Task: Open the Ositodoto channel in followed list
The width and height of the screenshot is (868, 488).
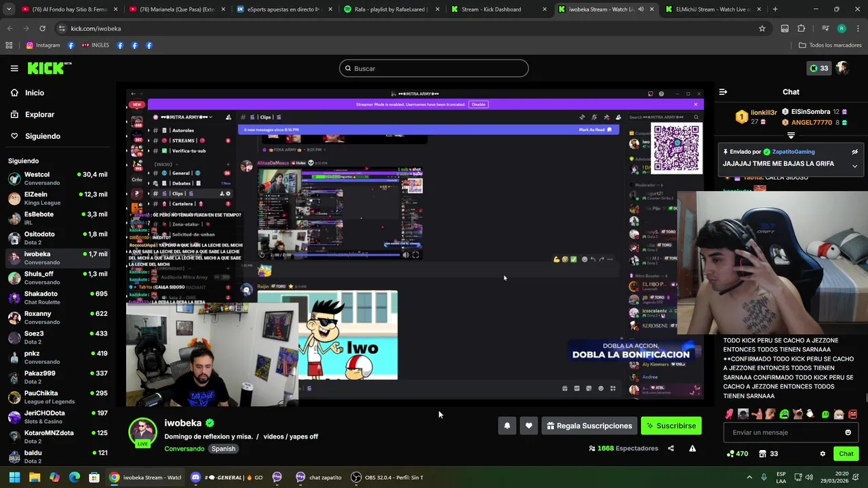Action: 58,238
